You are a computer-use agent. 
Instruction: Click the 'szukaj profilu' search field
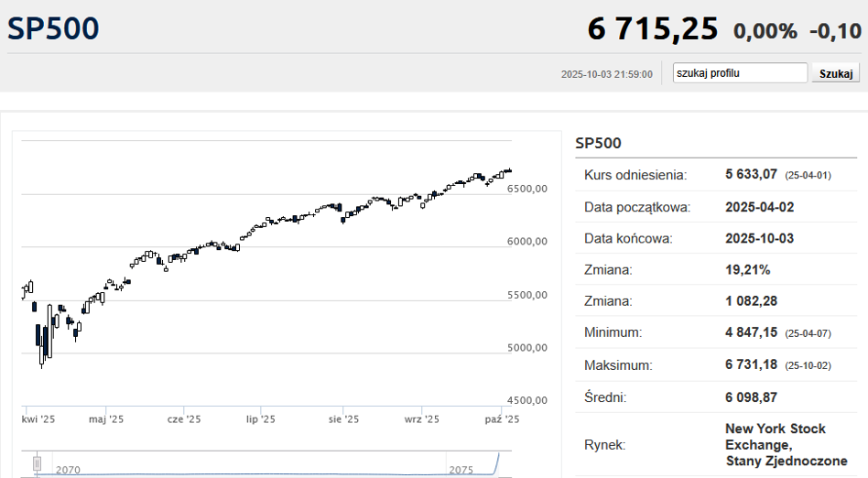coord(740,73)
